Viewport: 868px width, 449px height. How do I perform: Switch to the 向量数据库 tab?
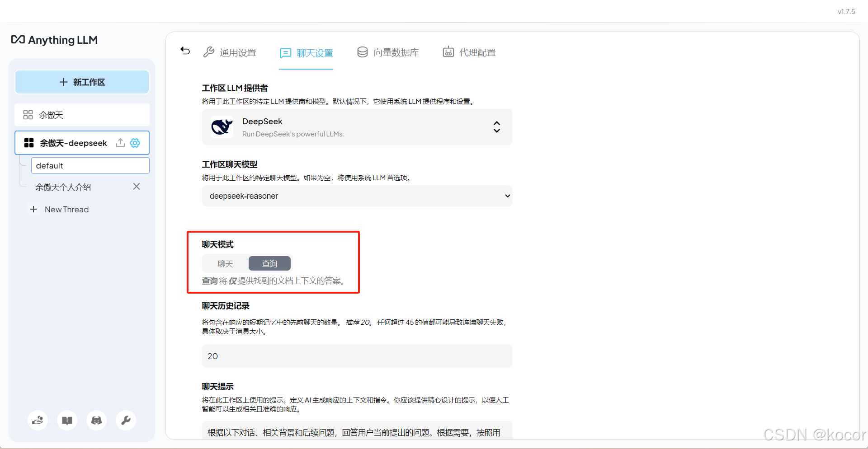[x=387, y=52]
